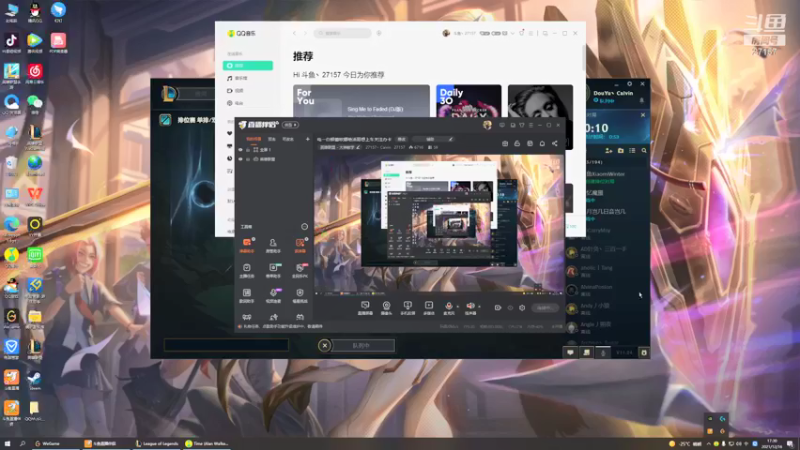
Task: Search friends with magnifier in League social panel
Action: pyautogui.click(x=644, y=151)
